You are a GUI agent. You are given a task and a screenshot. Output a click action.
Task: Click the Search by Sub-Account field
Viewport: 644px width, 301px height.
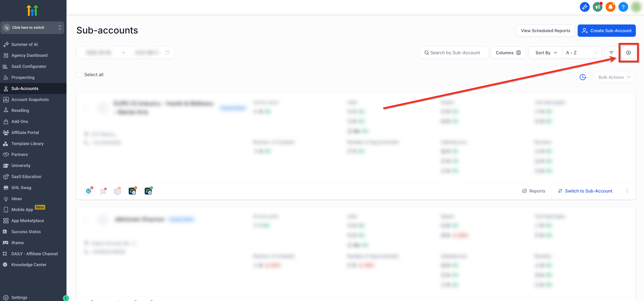click(455, 53)
